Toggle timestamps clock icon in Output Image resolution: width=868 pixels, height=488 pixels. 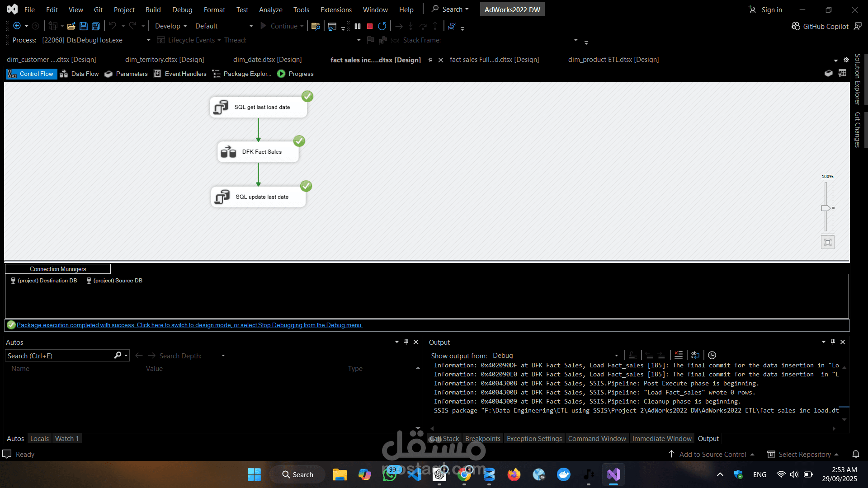click(712, 355)
